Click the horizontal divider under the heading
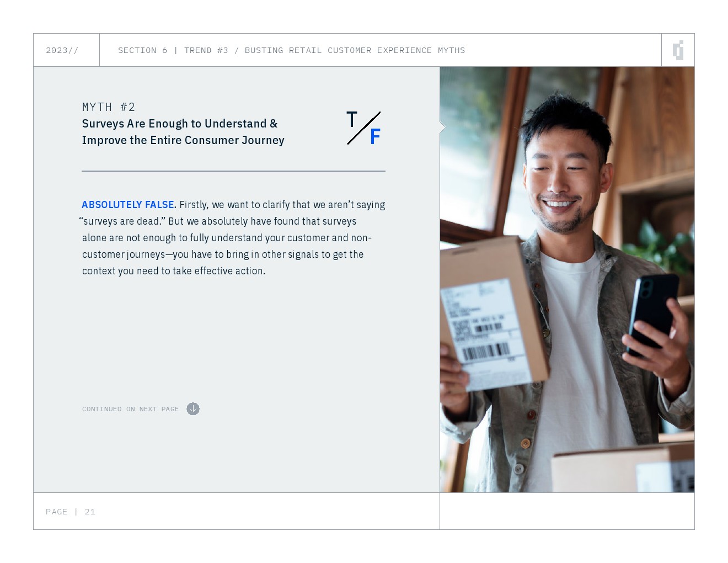728x563 pixels. (233, 171)
